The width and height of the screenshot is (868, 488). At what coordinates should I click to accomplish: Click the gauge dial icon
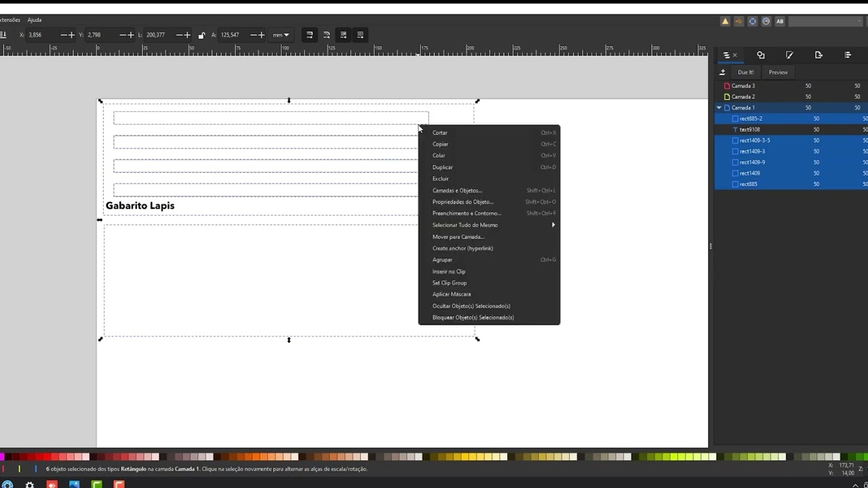coord(766,21)
